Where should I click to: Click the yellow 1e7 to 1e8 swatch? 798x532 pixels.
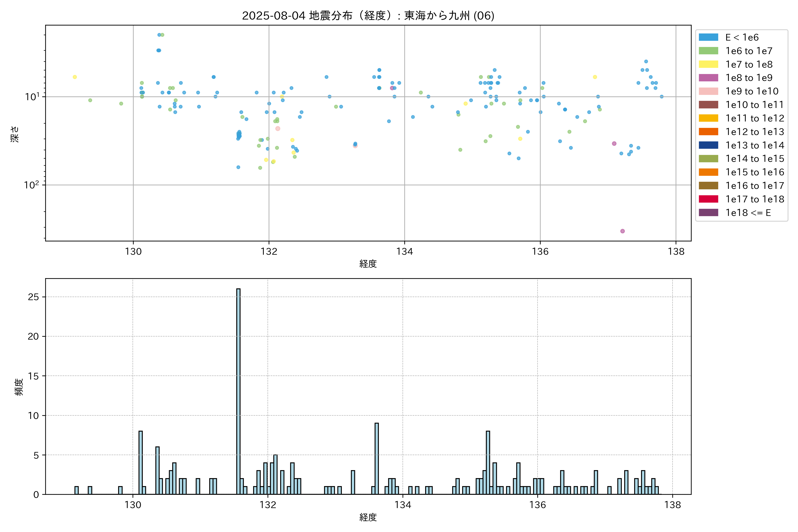pyautogui.click(x=708, y=65)
